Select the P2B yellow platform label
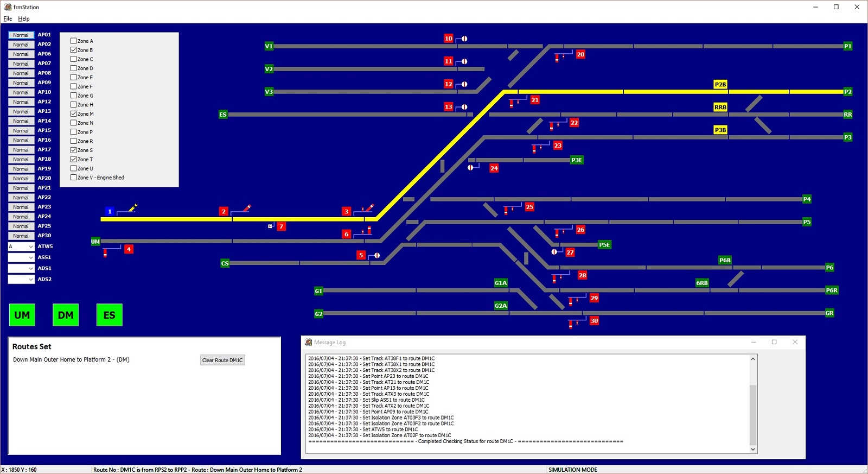Viewport: 868px width, 474px height. click(720, 85)
